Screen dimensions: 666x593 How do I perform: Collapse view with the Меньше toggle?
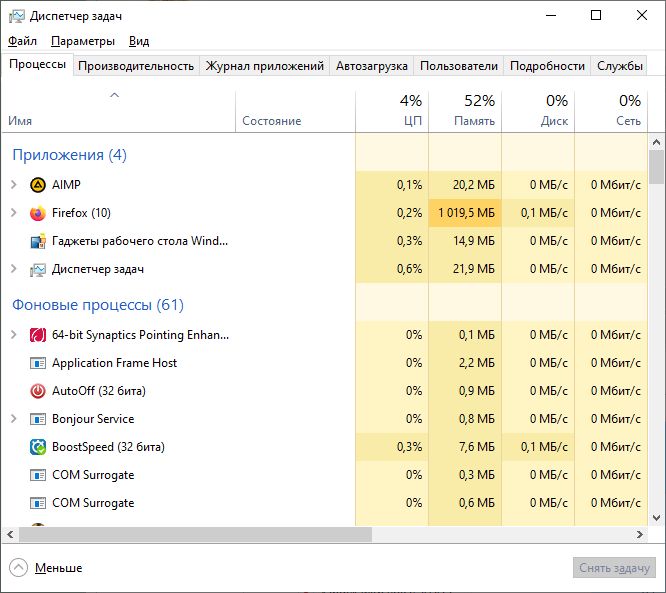[x=45, y=568]
